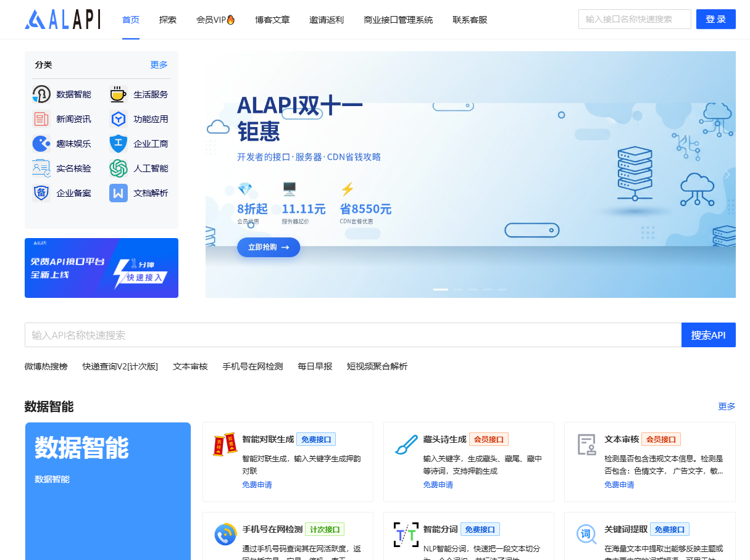
Task: Click the 藏头诗生成 paintbrush icon
Action: [406, 444]
